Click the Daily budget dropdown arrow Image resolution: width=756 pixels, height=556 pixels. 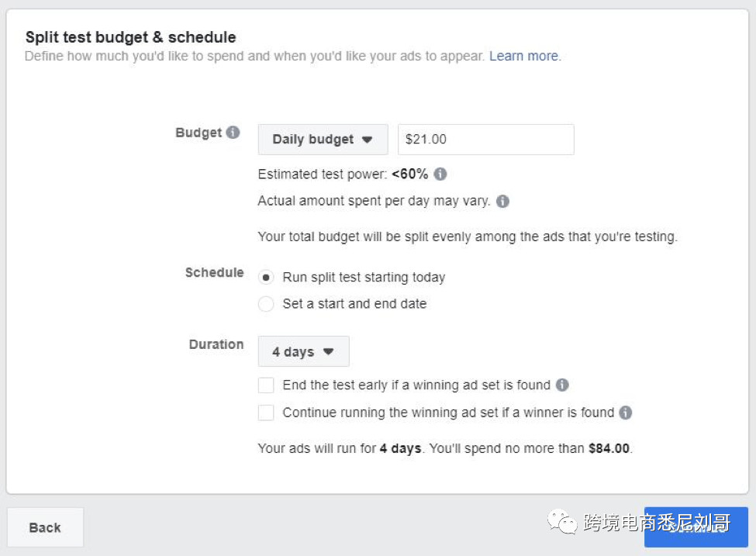click(367, 139)
